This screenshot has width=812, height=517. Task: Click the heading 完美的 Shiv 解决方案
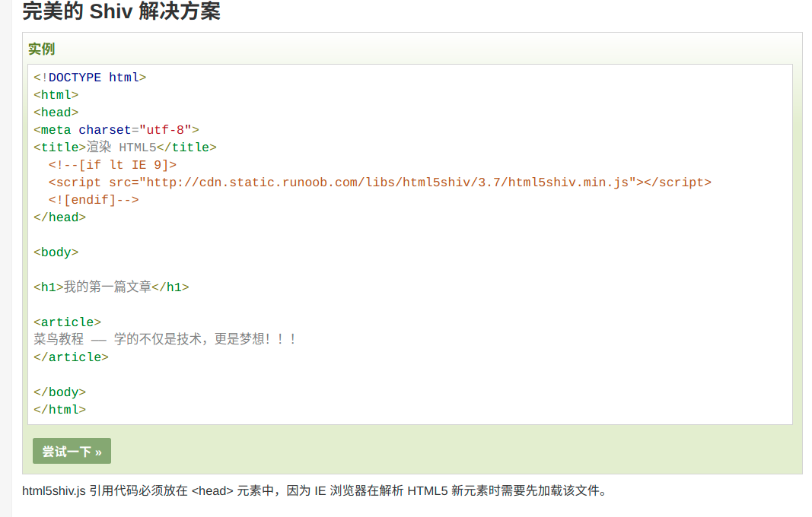(x=121, y=11)
